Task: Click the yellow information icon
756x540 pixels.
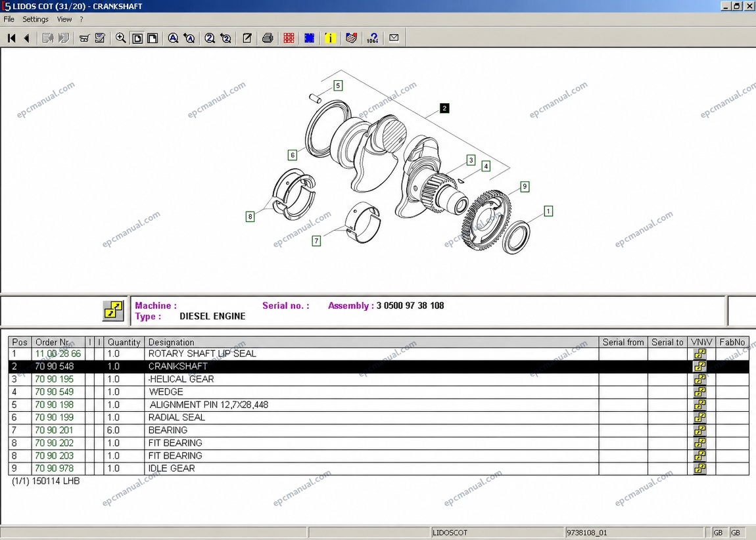Action: coord(330,38)
